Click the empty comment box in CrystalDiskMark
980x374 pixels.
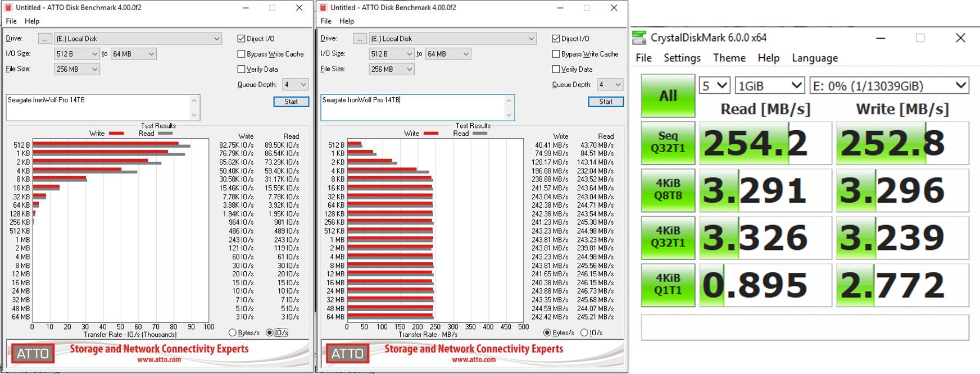[x=805, y=327]
